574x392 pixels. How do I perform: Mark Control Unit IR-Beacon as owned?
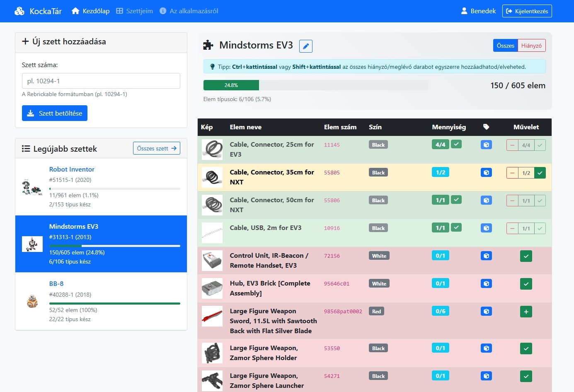(526, 256)
